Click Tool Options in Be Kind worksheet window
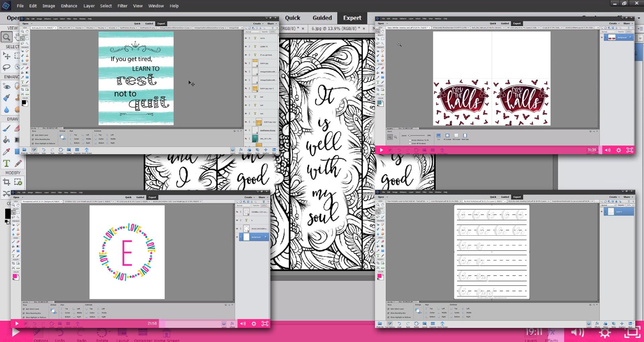Screen dimensions: 644x342 pyautogui.click(x=390, y=325)
